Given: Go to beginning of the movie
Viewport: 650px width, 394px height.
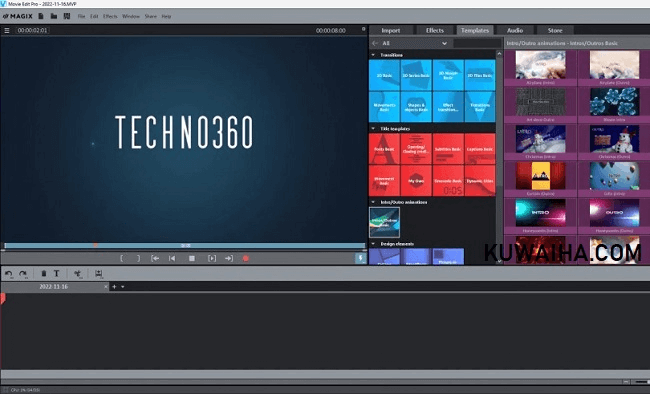Looking at the screenshot, I should pyautogui.click(x=172, y=258).
